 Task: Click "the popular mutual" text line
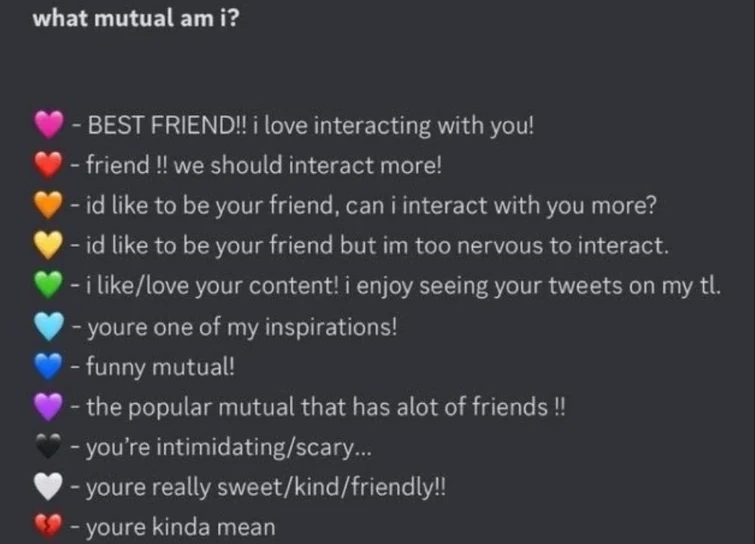[325, 407]
